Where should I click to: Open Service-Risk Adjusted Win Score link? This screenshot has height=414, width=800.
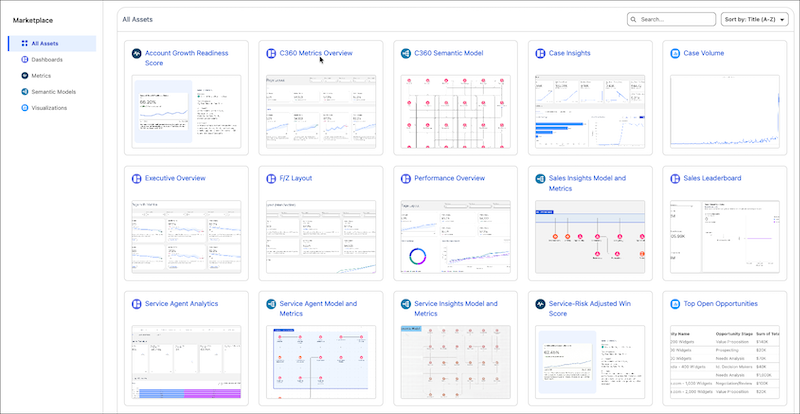coord(590,308)
